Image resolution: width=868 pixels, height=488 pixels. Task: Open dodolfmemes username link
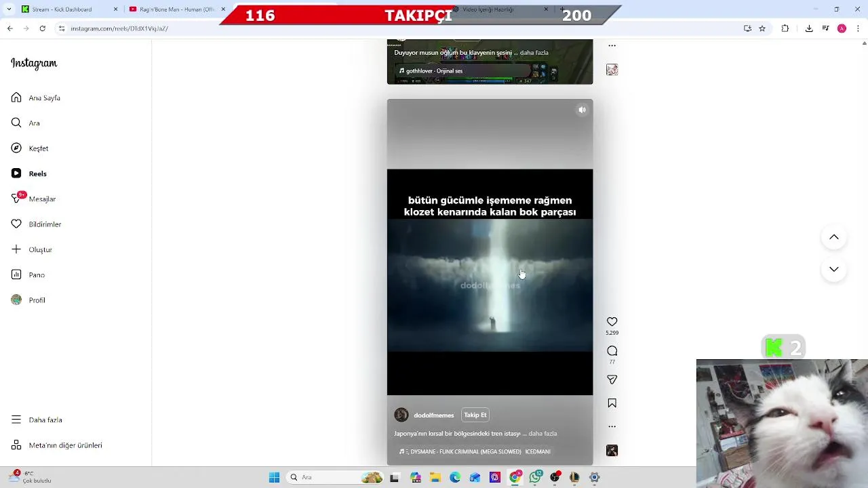[434, 415]
